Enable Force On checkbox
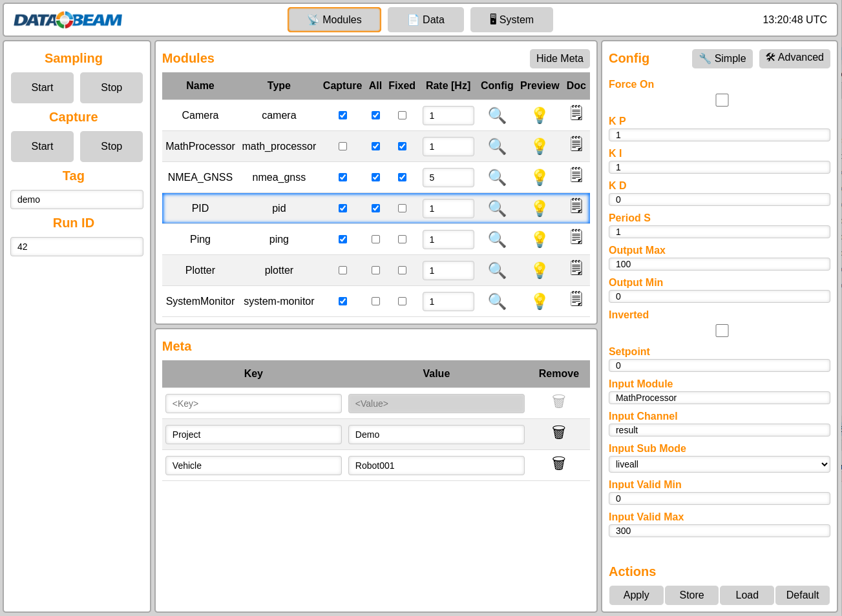 pyautogui.click(x=722, y=100)
